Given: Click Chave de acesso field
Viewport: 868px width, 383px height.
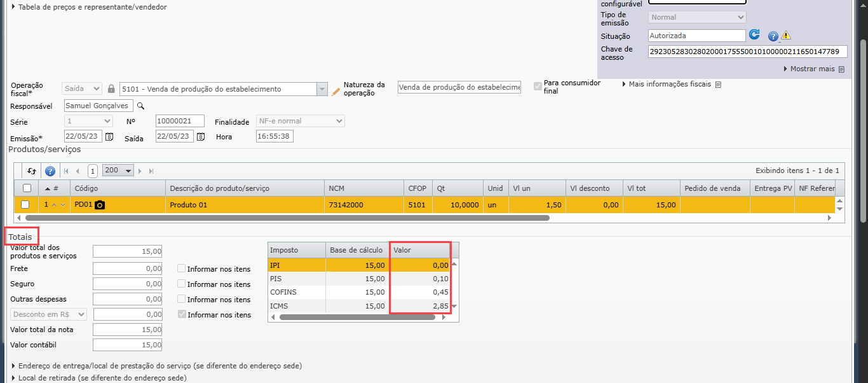Looking at the screenshot, I should pyautogui.click(x=748, y=52).
